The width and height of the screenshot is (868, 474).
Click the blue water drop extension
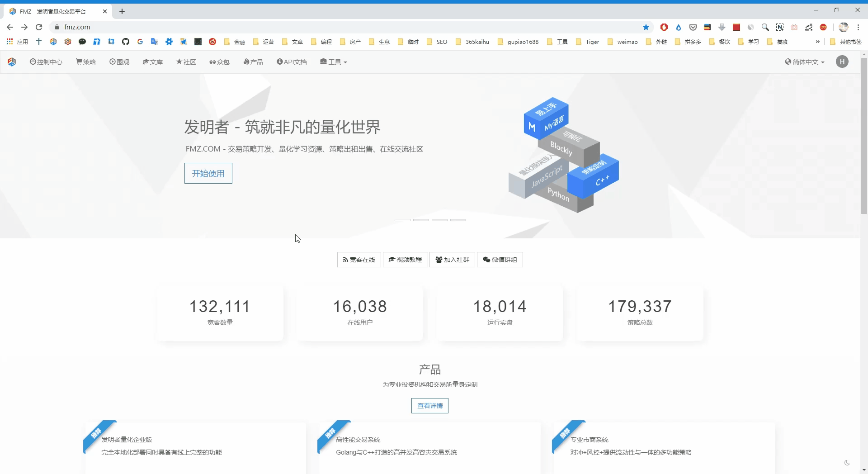[679, 27]
